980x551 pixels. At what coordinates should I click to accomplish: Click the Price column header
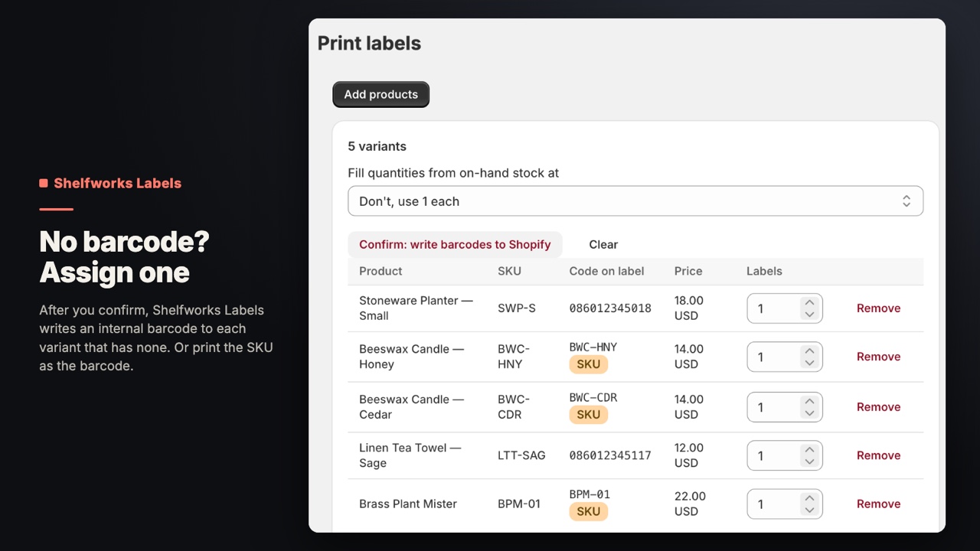tap(688, 271)
